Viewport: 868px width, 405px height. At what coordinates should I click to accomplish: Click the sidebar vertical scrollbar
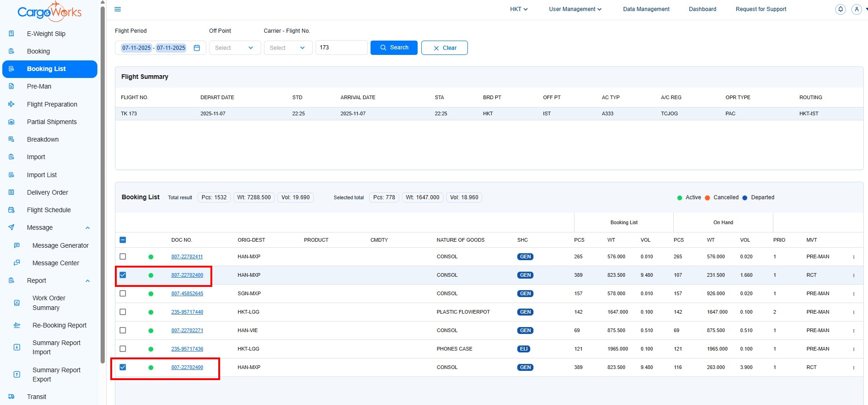102,185
